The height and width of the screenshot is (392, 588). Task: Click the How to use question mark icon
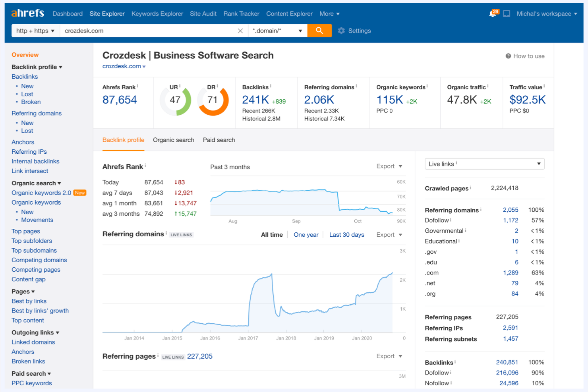(508, 56)
